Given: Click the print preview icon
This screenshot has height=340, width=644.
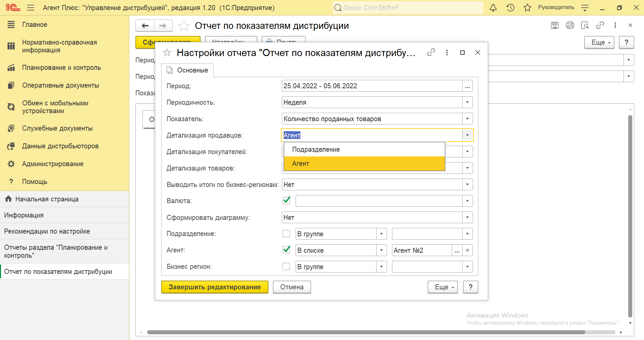Looking at the screenshot, I should point(585,25).
